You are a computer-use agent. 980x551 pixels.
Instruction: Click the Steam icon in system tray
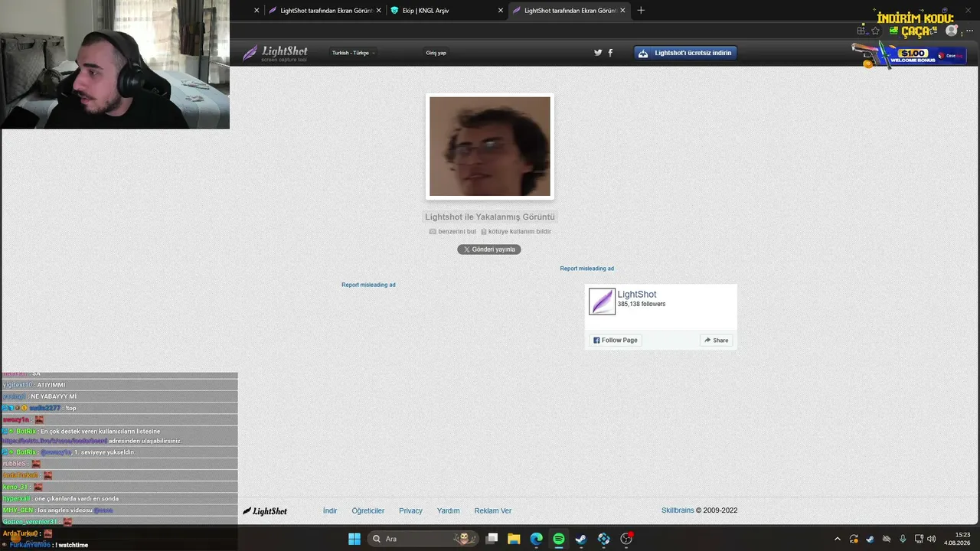pos(871,539)
